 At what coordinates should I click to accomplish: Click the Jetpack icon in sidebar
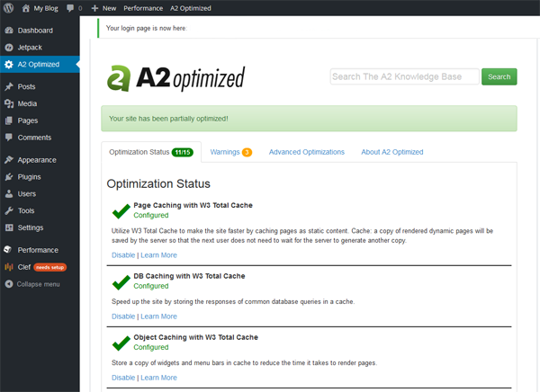click(9, 48)
